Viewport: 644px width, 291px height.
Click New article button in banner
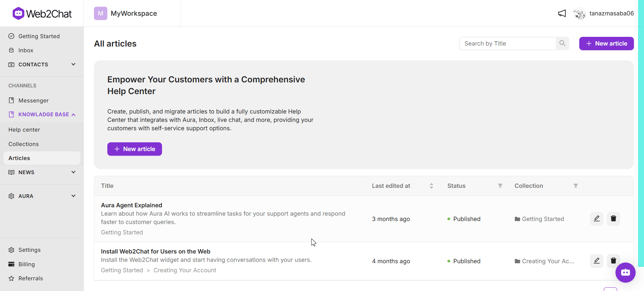[135, 149]
